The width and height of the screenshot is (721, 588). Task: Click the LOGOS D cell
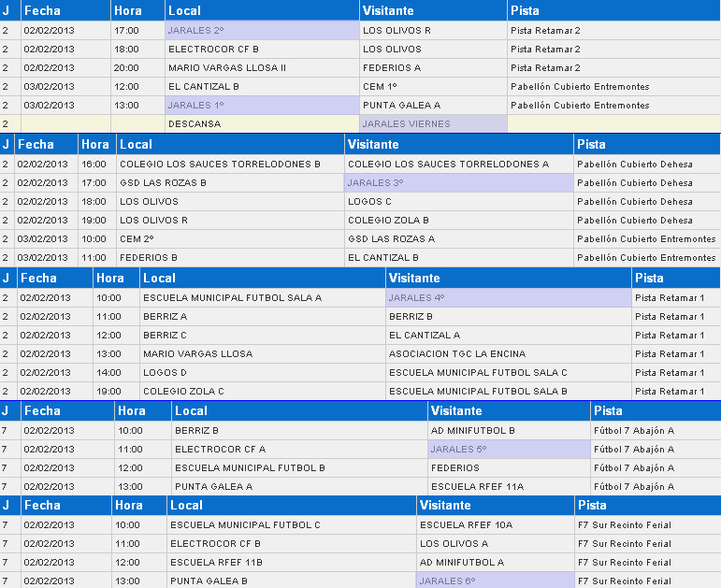[263, 373]
